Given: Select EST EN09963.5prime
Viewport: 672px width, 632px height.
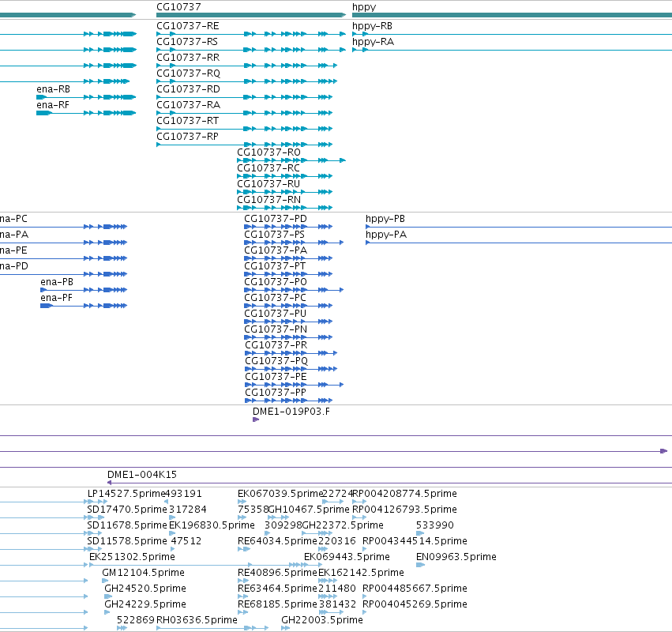Looking at the screenshot, I should point(456,557).
